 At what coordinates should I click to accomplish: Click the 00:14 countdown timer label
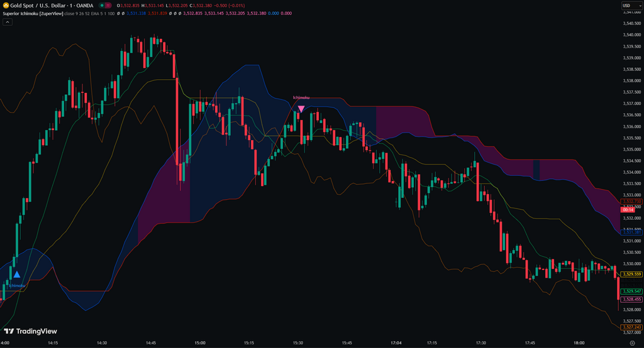(x=628, y=210)
